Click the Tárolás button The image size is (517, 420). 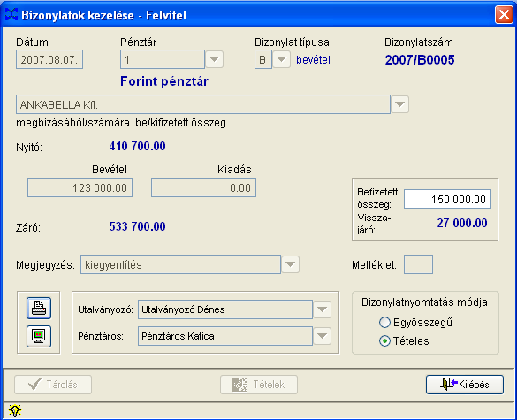pyautogui.click(x=53, y=385)
